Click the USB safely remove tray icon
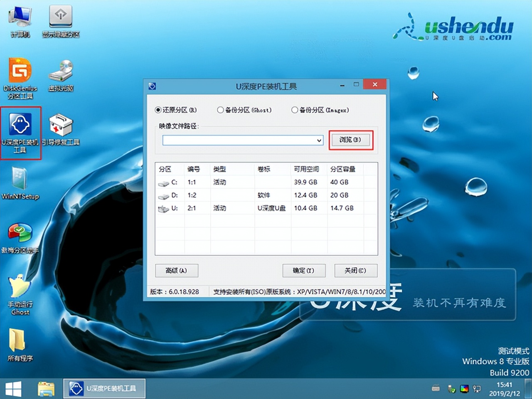 [452, 389]
